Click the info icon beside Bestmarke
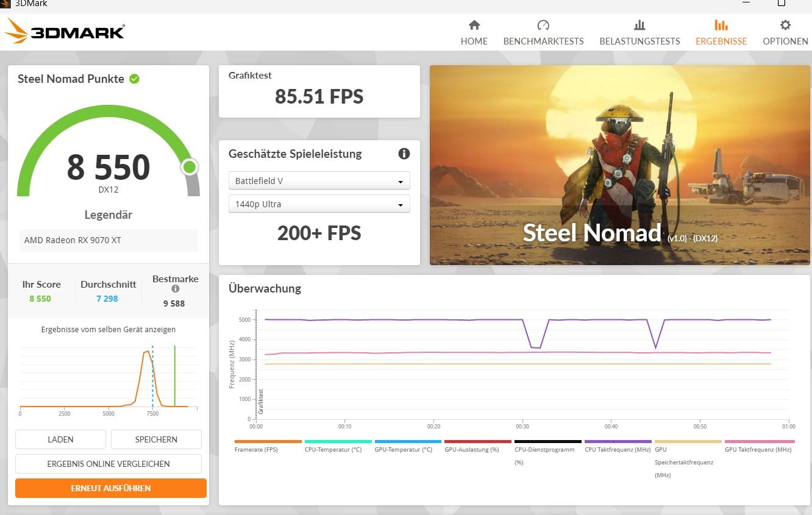This screenshot has width=812, height=515. 176,289
